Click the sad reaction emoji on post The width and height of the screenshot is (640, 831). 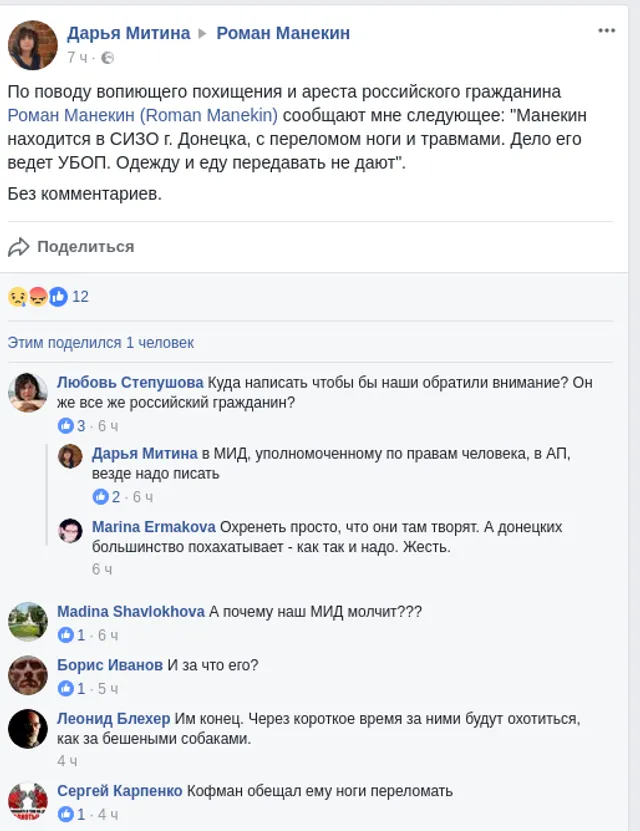point(17,296)
